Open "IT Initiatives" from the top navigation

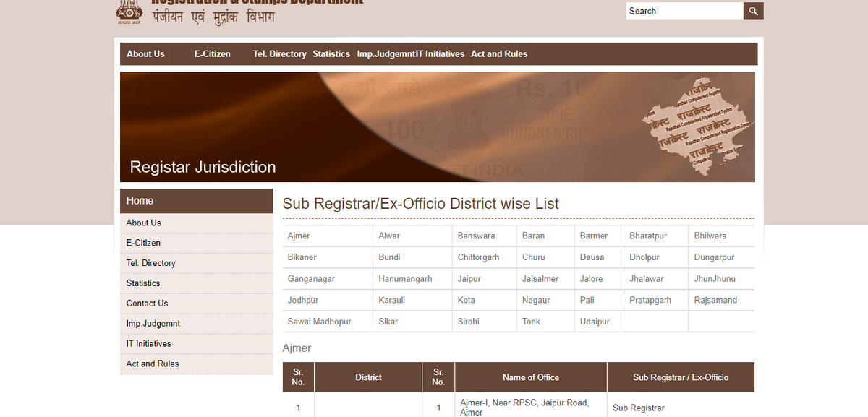[x=440, y=53]
